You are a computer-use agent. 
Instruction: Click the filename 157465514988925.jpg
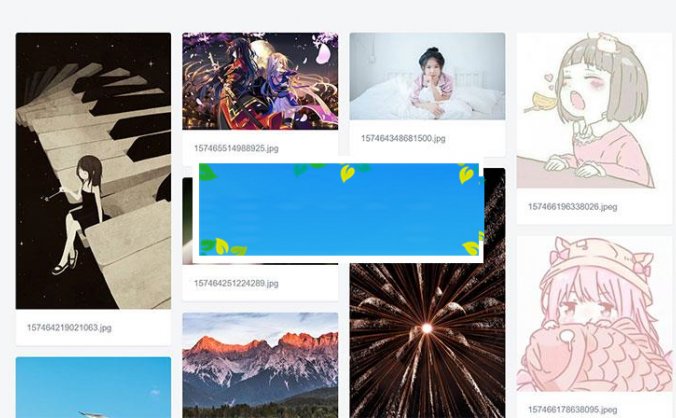pyautogui.click(x=236, y=149)
